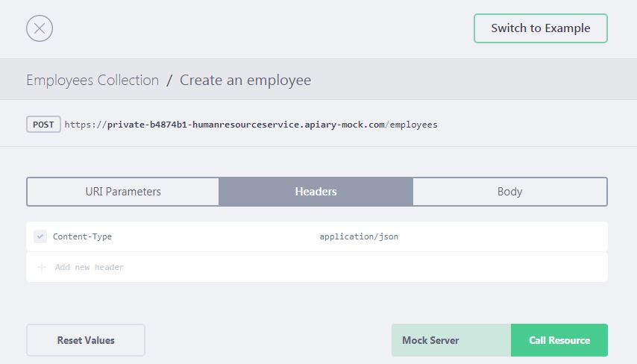Click the Switch to Example button

540,28
